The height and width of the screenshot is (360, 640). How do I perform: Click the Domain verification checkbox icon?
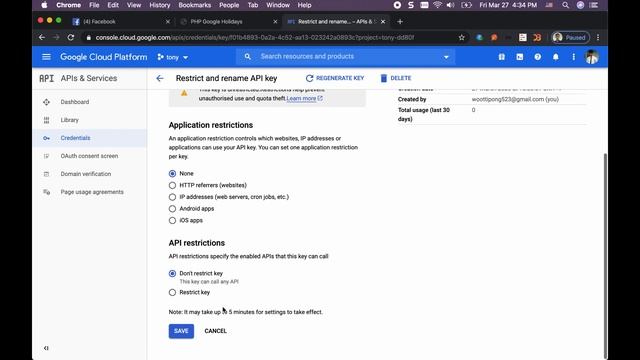coord(46,174)
